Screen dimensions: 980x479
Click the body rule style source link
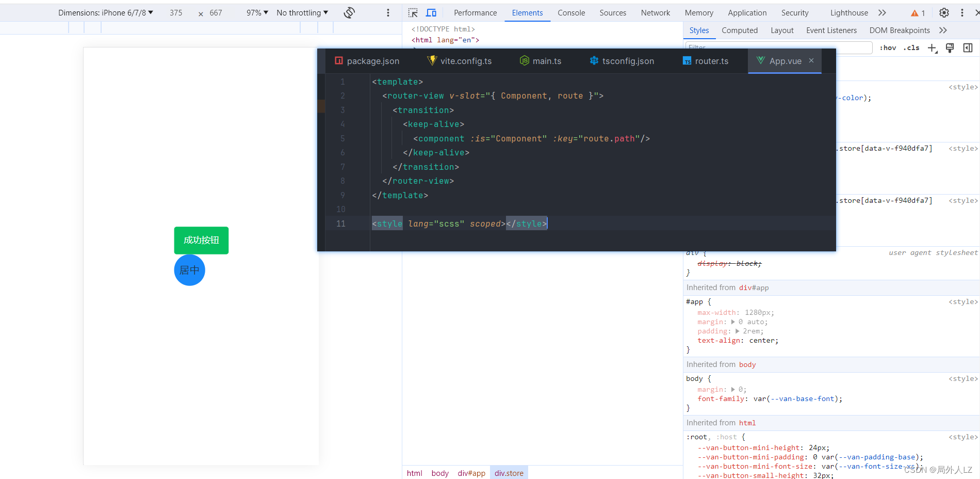[962, 378]
